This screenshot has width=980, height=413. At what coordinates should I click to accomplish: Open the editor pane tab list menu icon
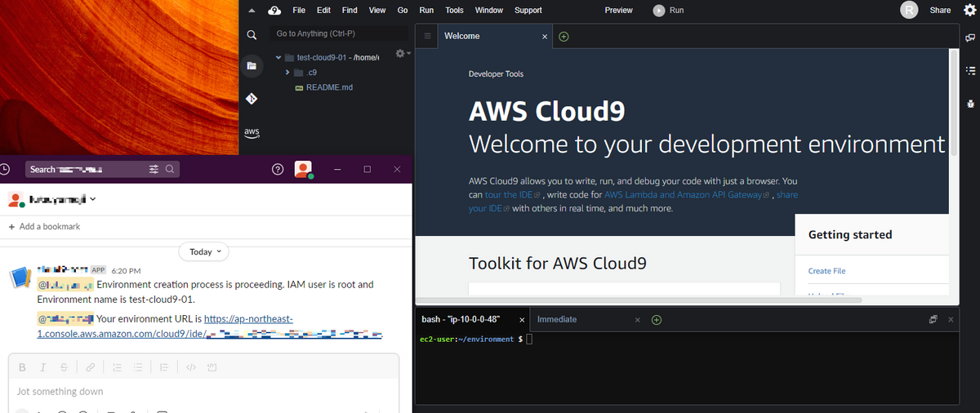427,36
